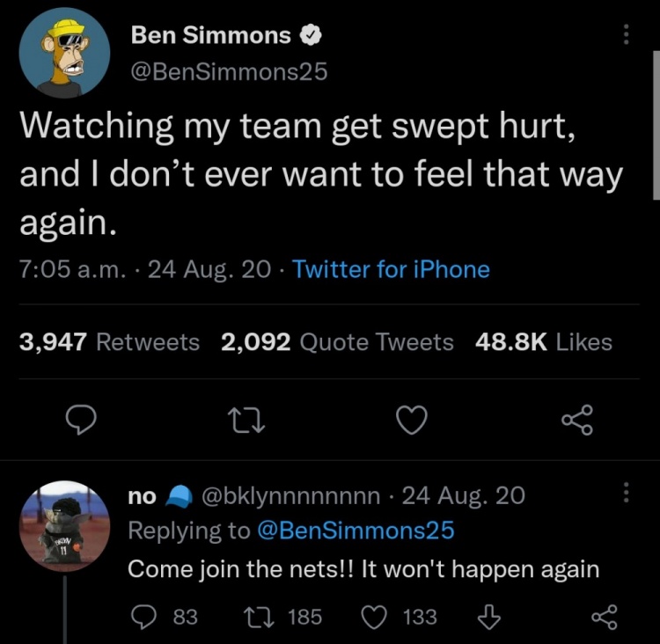Image resolution: width=660 pixels, height=644 pixels.
Task: Click the reply icon under main tweet
Action: [x=82, y=421]
